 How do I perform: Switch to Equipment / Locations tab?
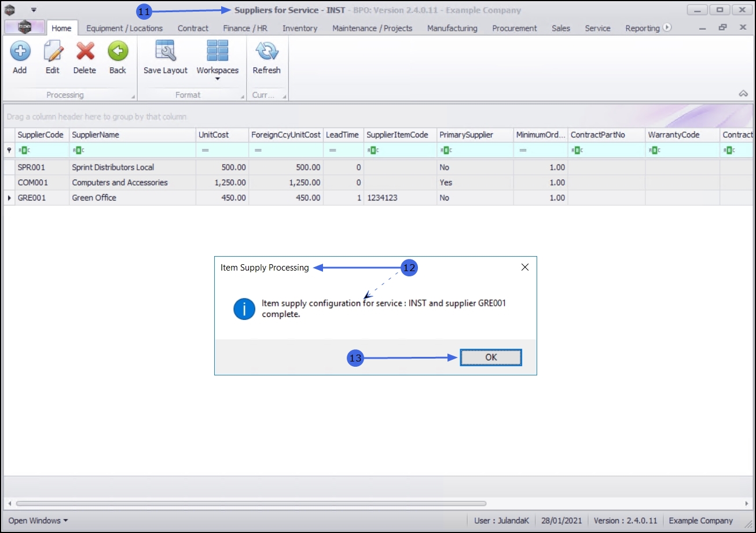124,28
